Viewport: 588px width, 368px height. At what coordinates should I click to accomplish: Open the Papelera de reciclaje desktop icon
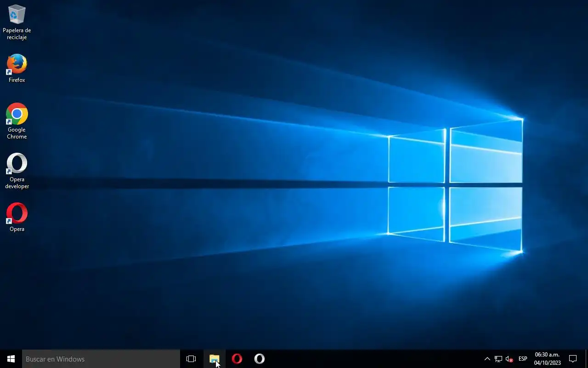[17, 22]
